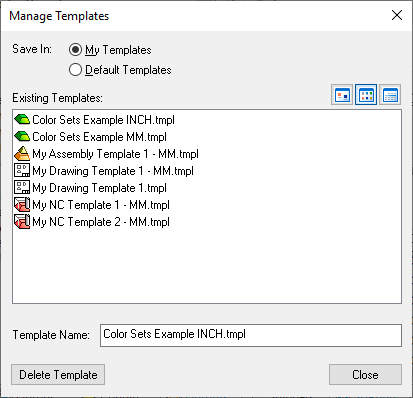
Task: Select the My Templates radio button
Action: (75, 50)
